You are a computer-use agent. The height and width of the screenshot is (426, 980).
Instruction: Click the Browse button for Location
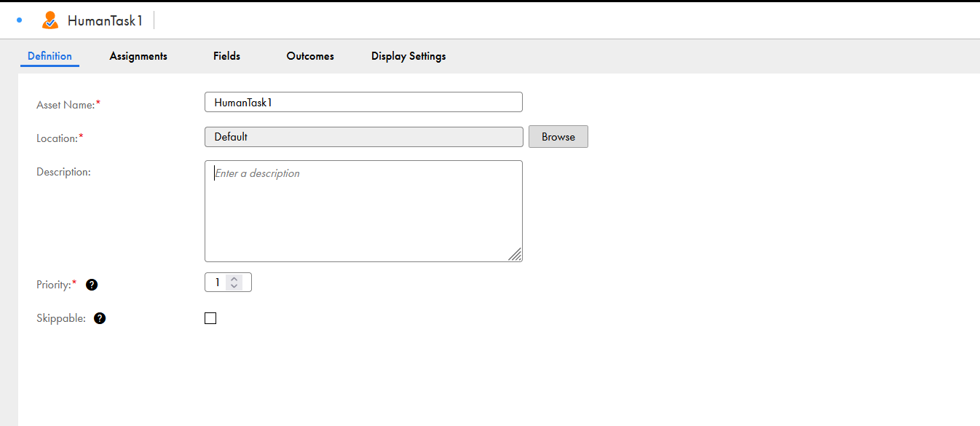point(558,137)
